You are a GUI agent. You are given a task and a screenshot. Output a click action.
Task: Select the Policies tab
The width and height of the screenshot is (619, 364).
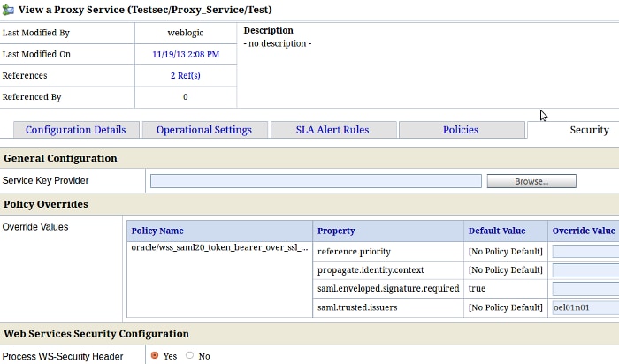pos(460,130)
